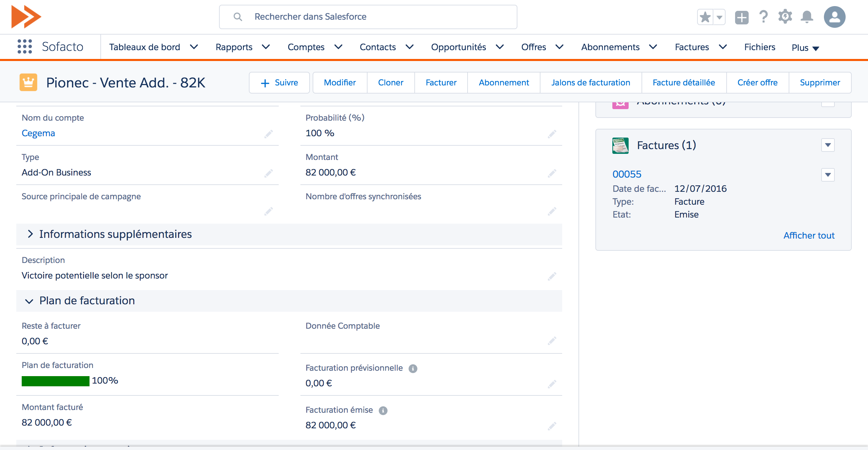Click the Modifier button

tap(340, 83)
